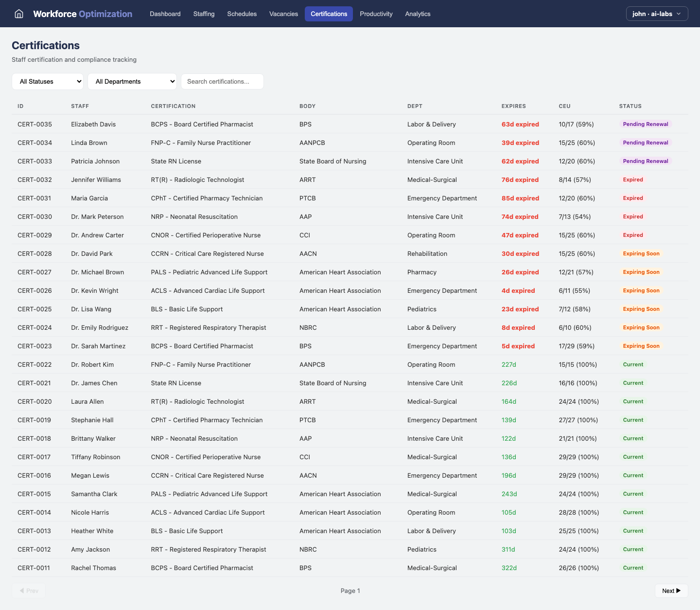Viewport: 700px width, 610px height.
Task: Click the Pending Renewal badge for Elizabeth Davis
Action: click(645, 124)
